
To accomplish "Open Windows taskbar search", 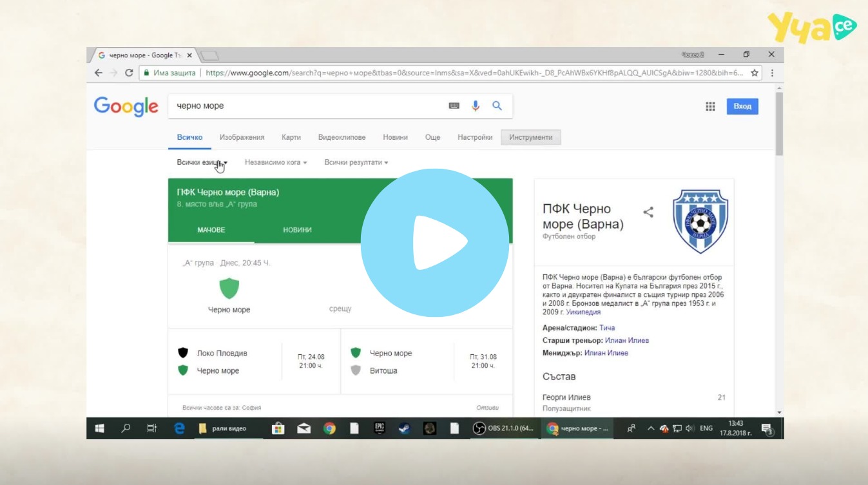I will [x=126, y=428].
